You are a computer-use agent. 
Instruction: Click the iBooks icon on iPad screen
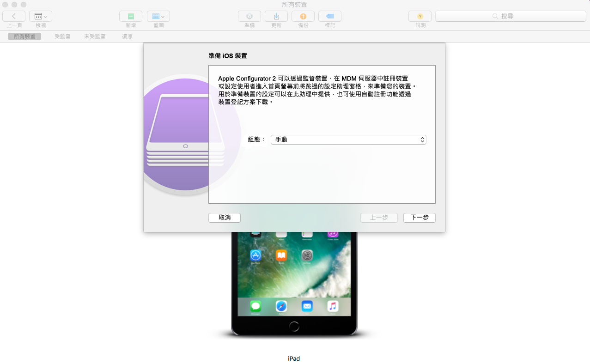click(x=281, y=255)
